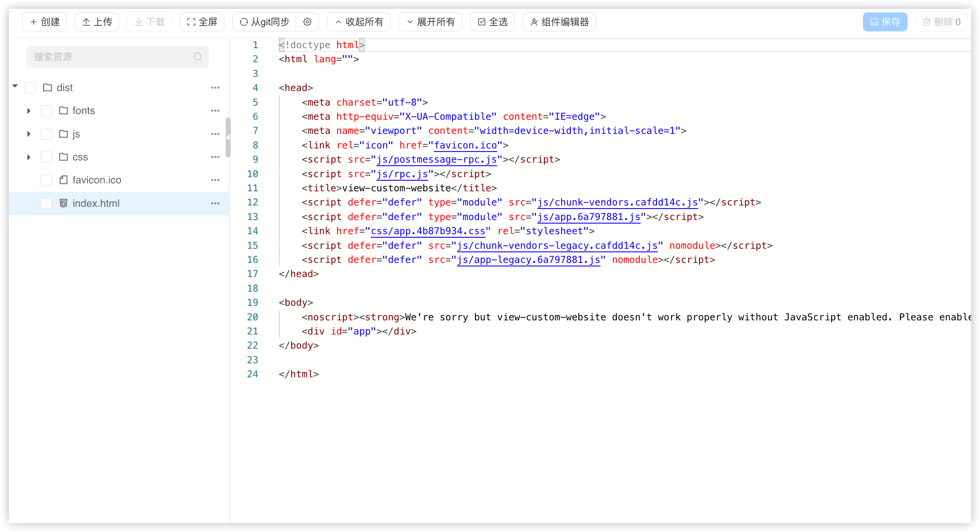The image size is (980, 532).
Task: Click the dist folder icon
Action: point(48,87)
